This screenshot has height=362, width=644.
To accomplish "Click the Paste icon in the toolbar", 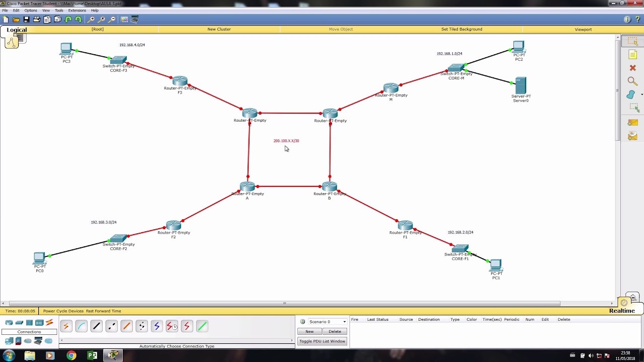I will [57, 20].
